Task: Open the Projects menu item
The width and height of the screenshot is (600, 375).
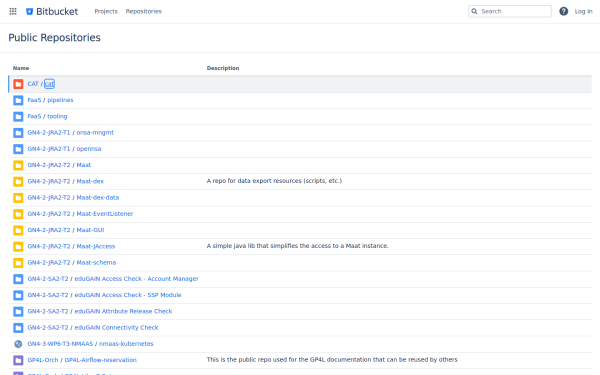Action: point(106,11)
